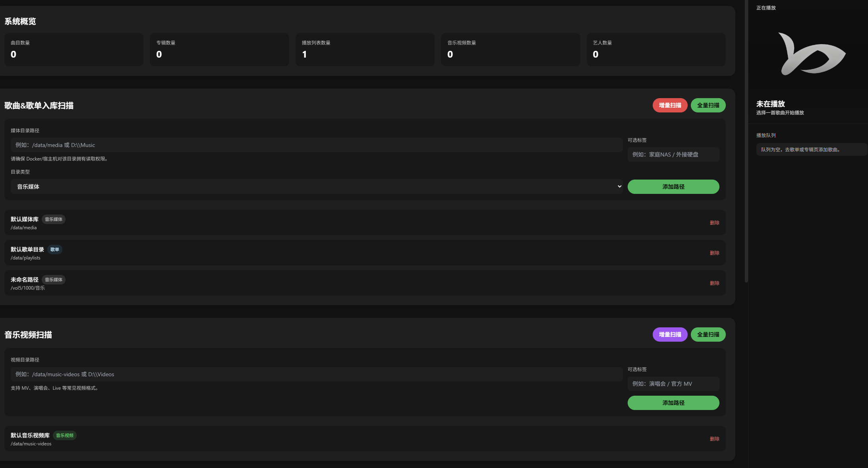Click 全量扫描 in the music video section
Image resolution: width=868 pixels, height=468 pixels.
point(708,335)
